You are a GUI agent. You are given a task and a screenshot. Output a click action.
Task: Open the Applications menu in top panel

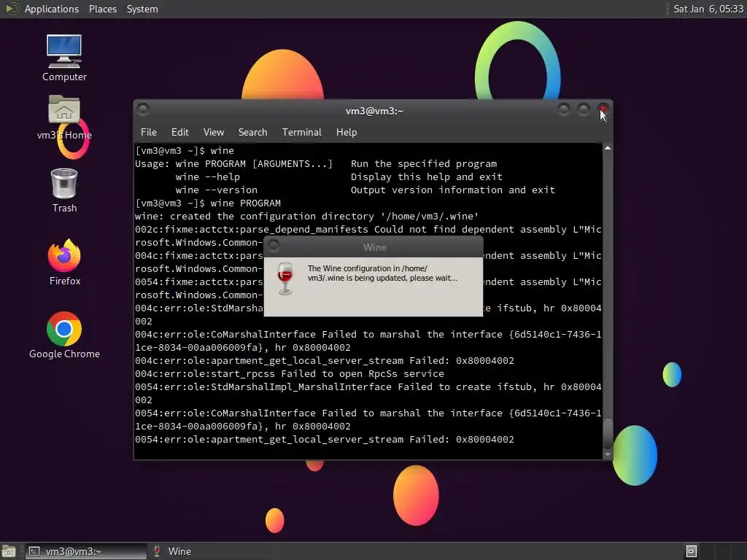coord(52,9)
